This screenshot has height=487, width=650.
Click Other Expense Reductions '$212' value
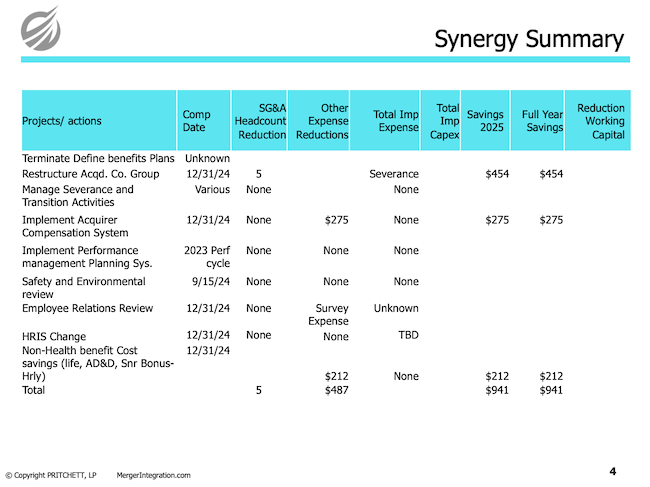tap(337, 376)
